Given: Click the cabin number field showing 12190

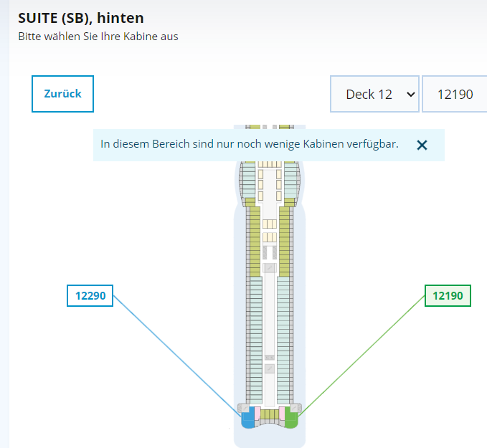Looking at the screenshot, I should [x=455, y=94].
